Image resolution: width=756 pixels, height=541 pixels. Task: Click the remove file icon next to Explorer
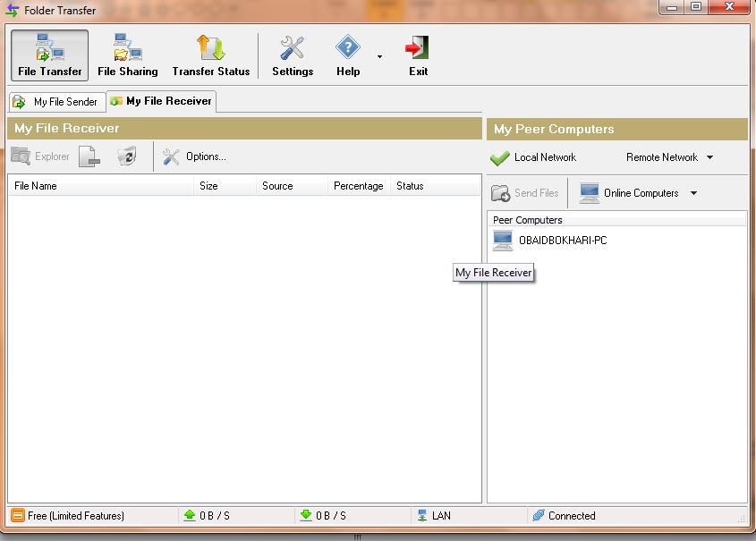coord(89,156)
